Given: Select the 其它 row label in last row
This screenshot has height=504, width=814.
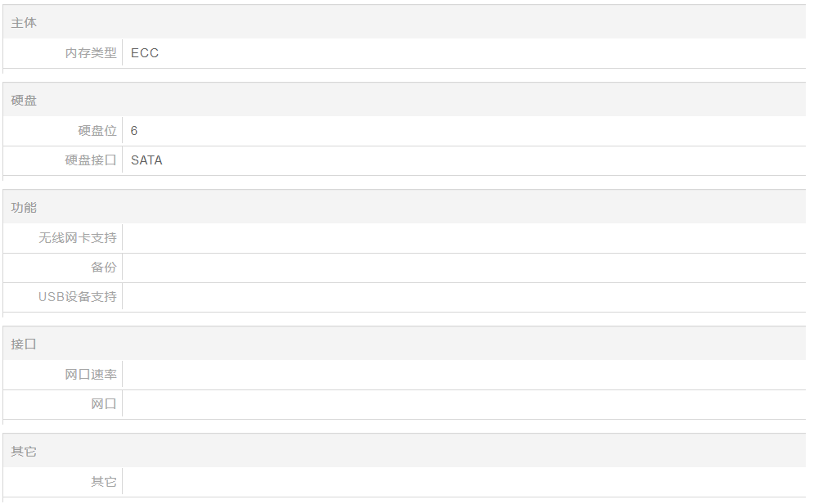Looking at the screenshot, I should point(104,482).
